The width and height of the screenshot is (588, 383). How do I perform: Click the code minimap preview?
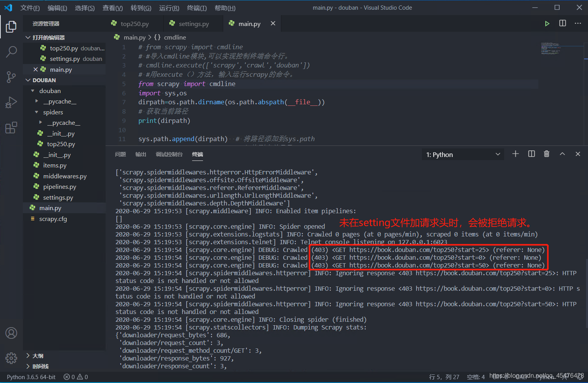[x=551, y=48]
